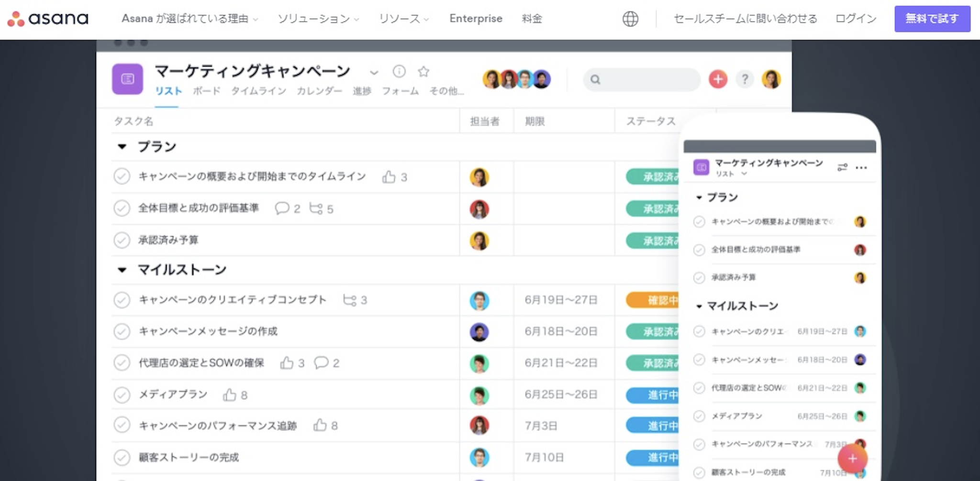Click the pink plus icon near search
This screenshot has width=980, height=481.
[x=717, y=79]
